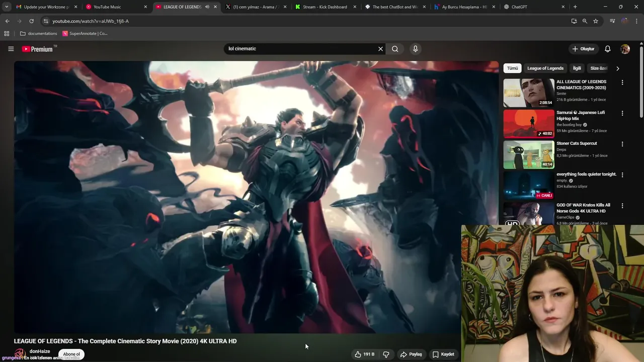Select the Tümü filter chip

(x=512, y=68)
